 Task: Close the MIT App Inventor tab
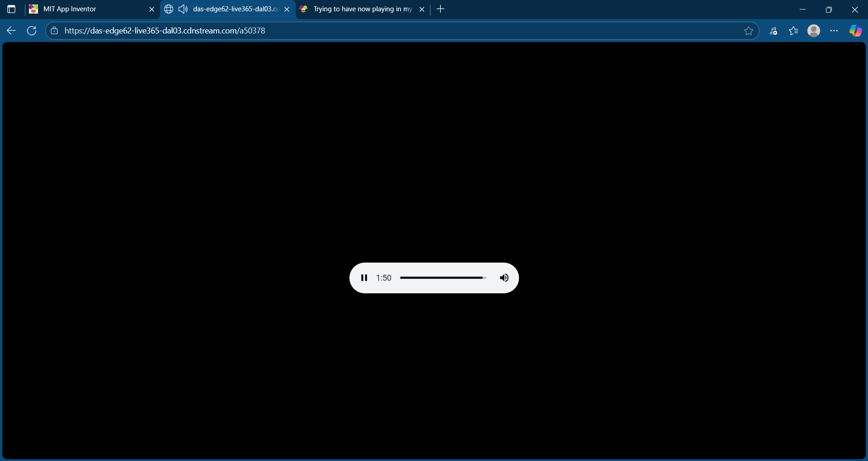152,9
